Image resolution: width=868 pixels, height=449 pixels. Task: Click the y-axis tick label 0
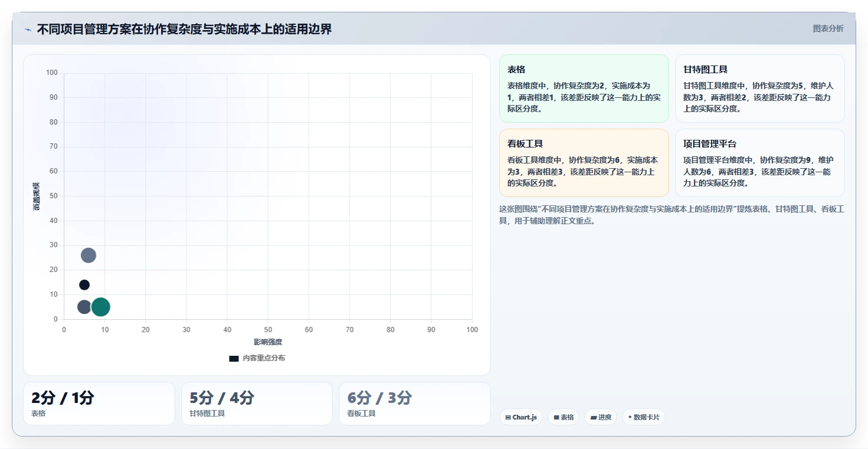tap(55, 319)
